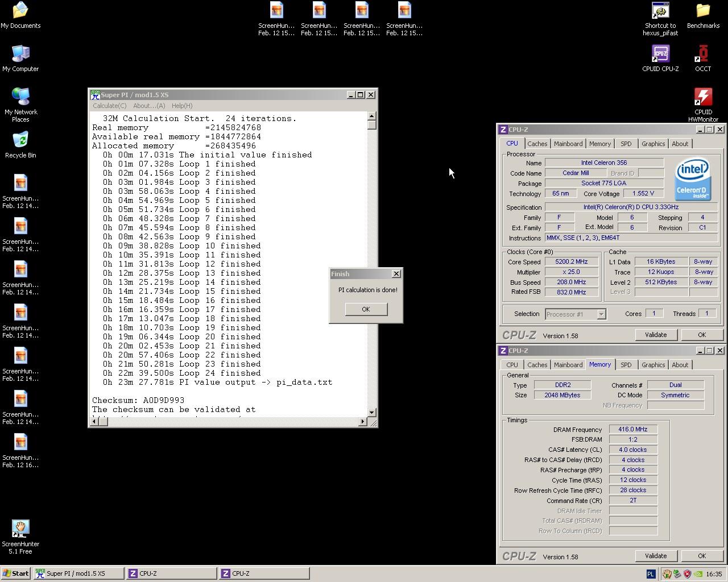Open SPD tab in the memory-timings CPU-Z window
The image size is (728, 582).
(x=626, y=365)
